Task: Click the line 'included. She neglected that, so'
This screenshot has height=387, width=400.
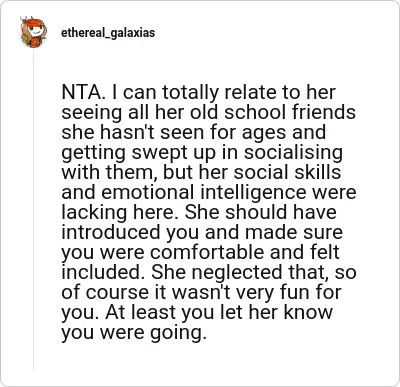Action: (209, 273)
